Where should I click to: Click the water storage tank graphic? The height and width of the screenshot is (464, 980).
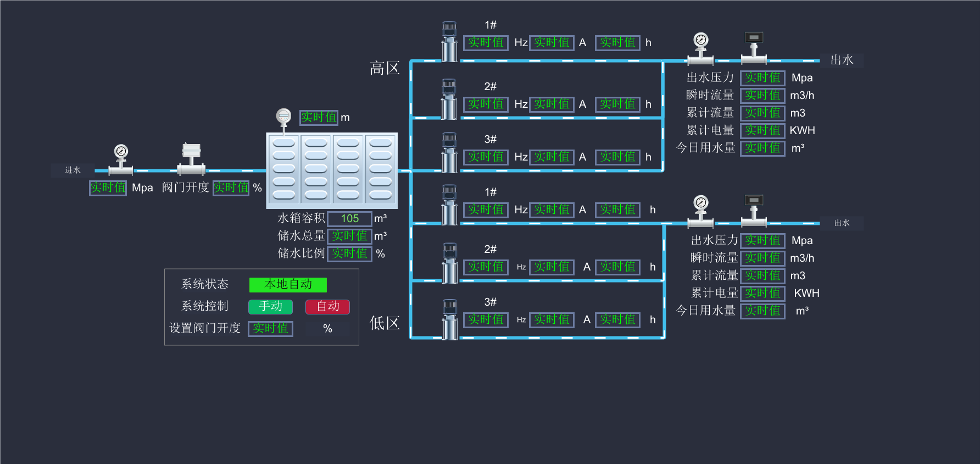point(332,170)
